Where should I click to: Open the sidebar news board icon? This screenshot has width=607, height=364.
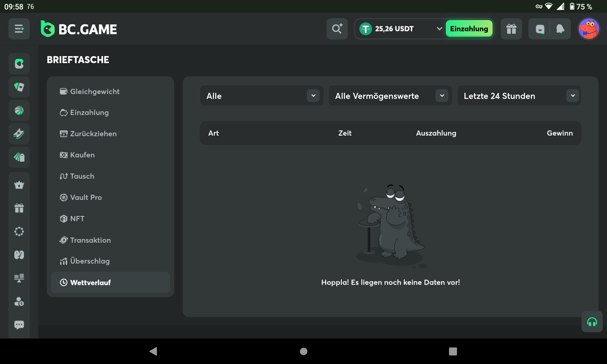coord(19,278)
